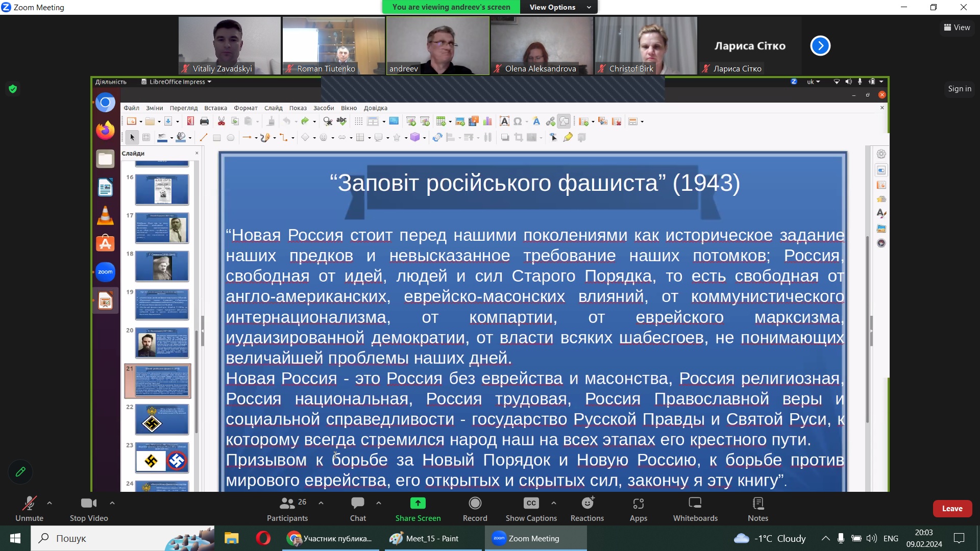This screenshot has height=551, width=980.
Task: Unmute the microphone
Action: coord(29,509)
